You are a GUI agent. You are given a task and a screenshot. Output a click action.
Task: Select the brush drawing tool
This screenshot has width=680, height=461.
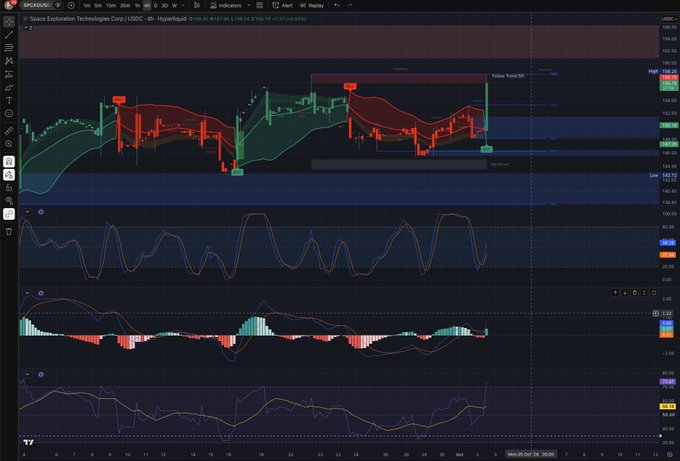[9, 87]
